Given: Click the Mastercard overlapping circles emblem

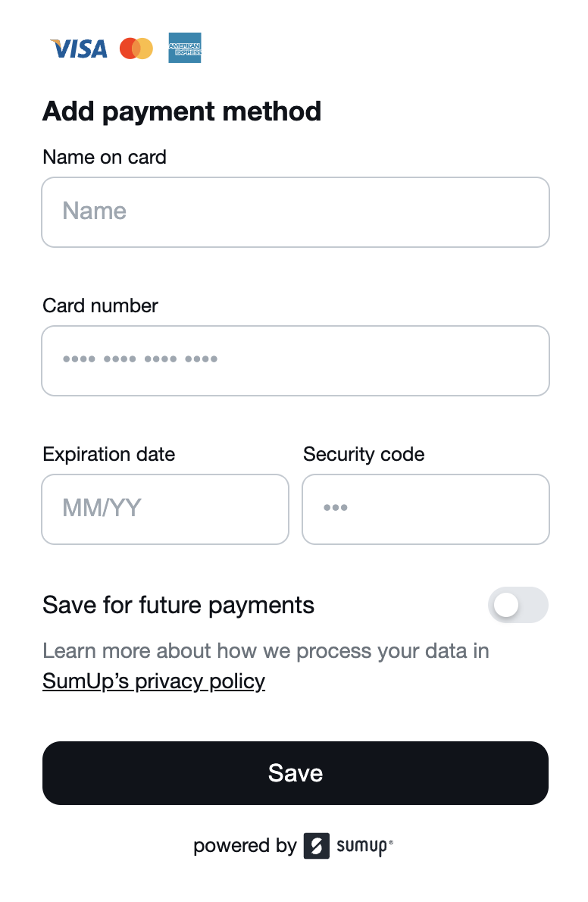Looking at the screenshot, I should pos(136,48).
